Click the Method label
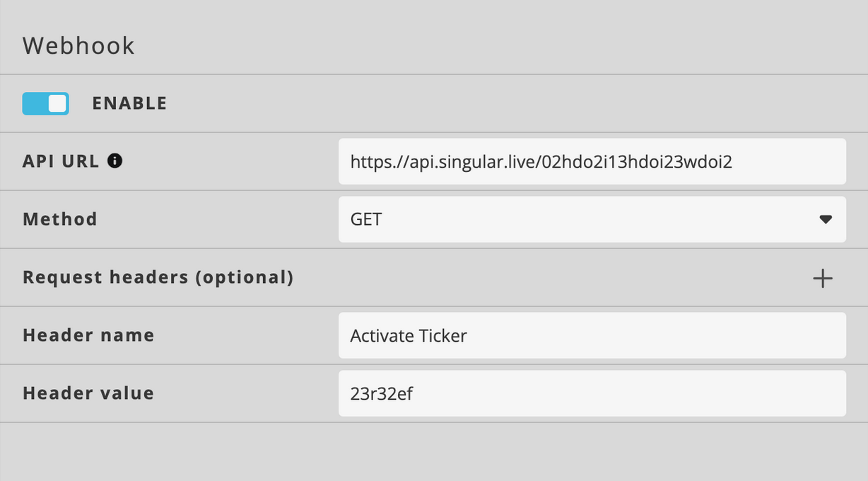This screenshot has height=481, width=868. click(x=60, y=219)
